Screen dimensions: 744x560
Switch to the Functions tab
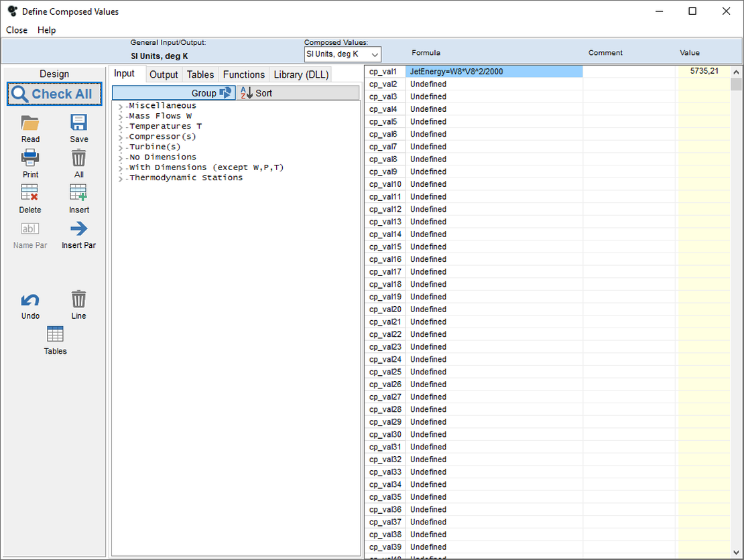click(243, 74)
